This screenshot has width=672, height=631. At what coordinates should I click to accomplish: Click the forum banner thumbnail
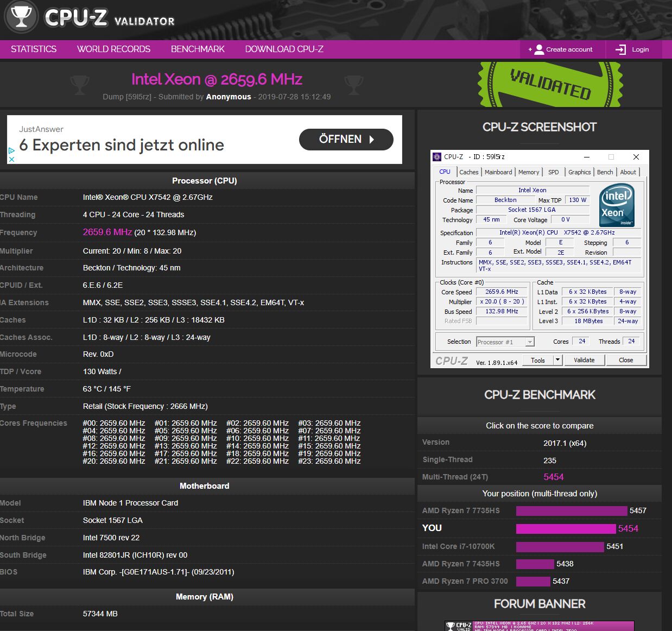pyautogui.click(x=539, y=626)
